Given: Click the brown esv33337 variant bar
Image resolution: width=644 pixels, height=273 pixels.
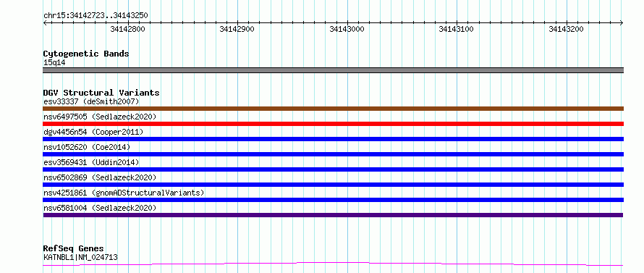Looking at the screenshot, I should [333, 109].
